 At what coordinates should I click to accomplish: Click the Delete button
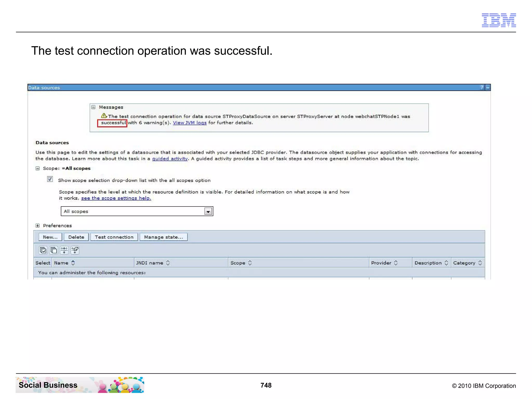tap(76, 237)
